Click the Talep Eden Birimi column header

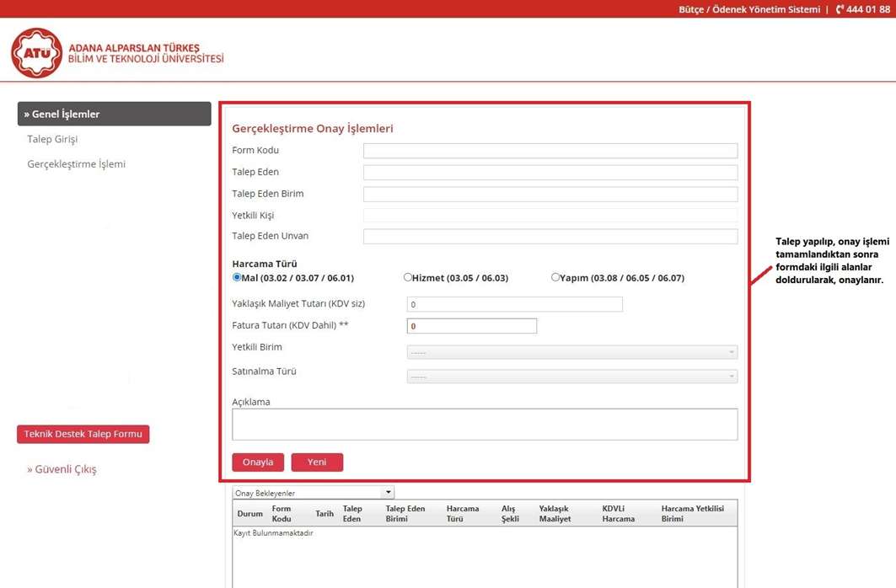coord(405,514)
